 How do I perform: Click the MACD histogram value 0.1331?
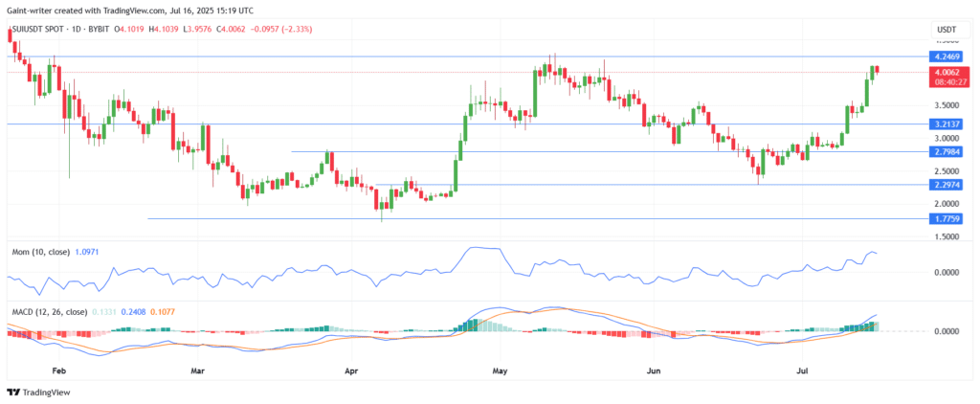[x=103, y=310]
